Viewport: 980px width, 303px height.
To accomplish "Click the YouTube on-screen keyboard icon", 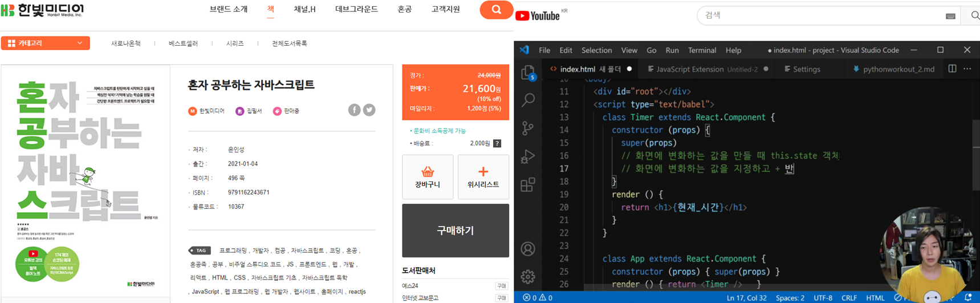I will (950, 16).
